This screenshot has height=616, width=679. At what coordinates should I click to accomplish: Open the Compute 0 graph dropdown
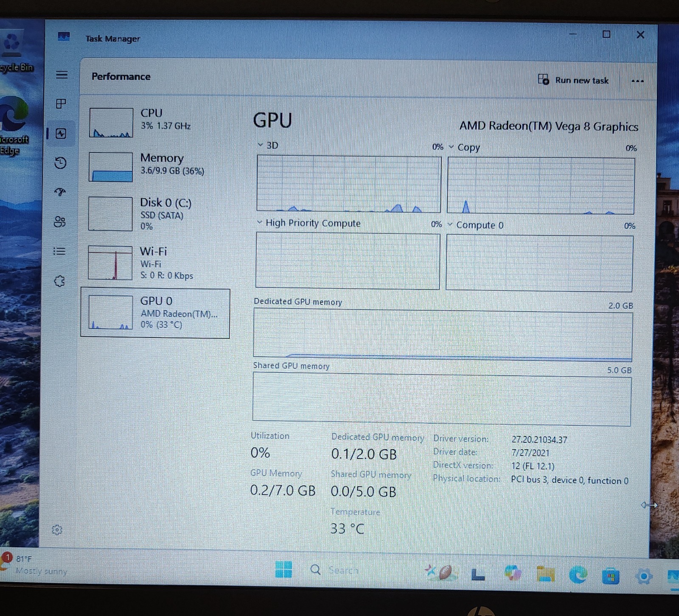pos(450,224)
